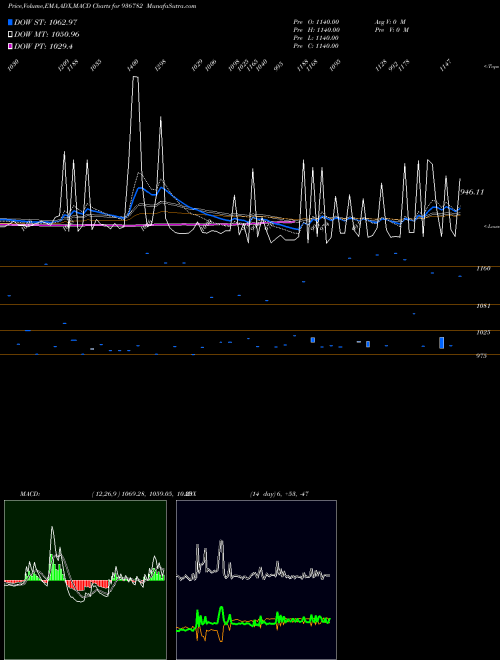Viewport: 500px width, 660px height.
Task: Click the MACD panel title label
Action: pyautogui.click(x=30, y=494)
